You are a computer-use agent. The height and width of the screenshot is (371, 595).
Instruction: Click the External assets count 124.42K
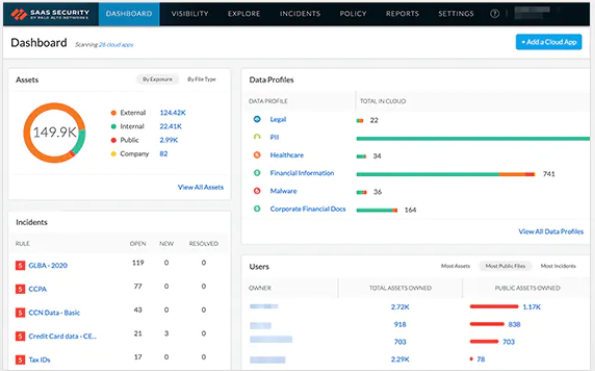[x=173, y=113]
